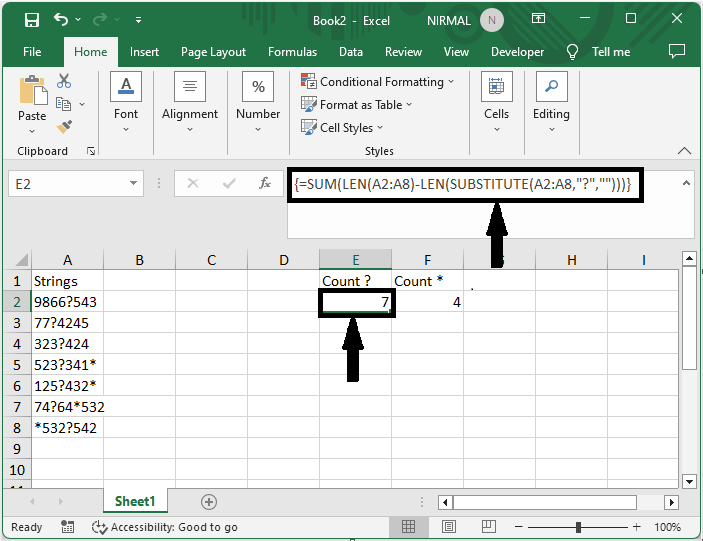Undo the last action
Screen dimensions: 703x541
61,19
